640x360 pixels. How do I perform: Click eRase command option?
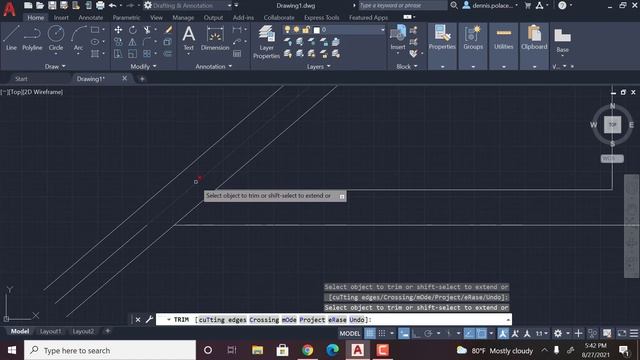pos(337,320)
